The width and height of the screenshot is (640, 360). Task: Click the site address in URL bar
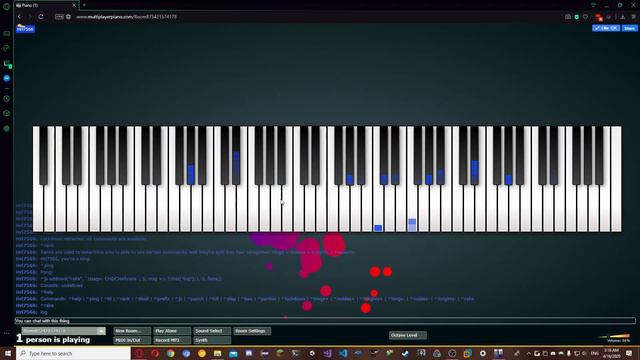[x=126, y=17]
